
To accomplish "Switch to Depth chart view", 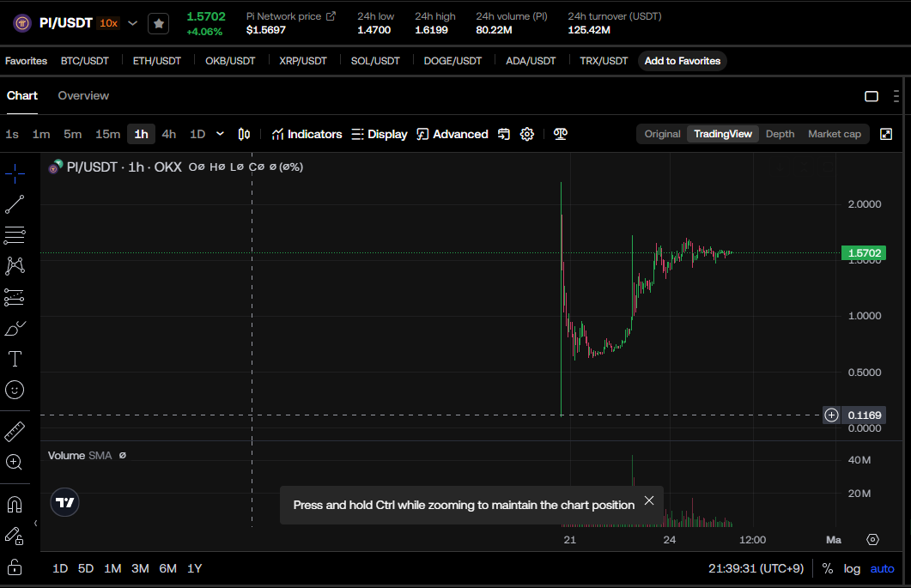I will (x=780, y=134).
